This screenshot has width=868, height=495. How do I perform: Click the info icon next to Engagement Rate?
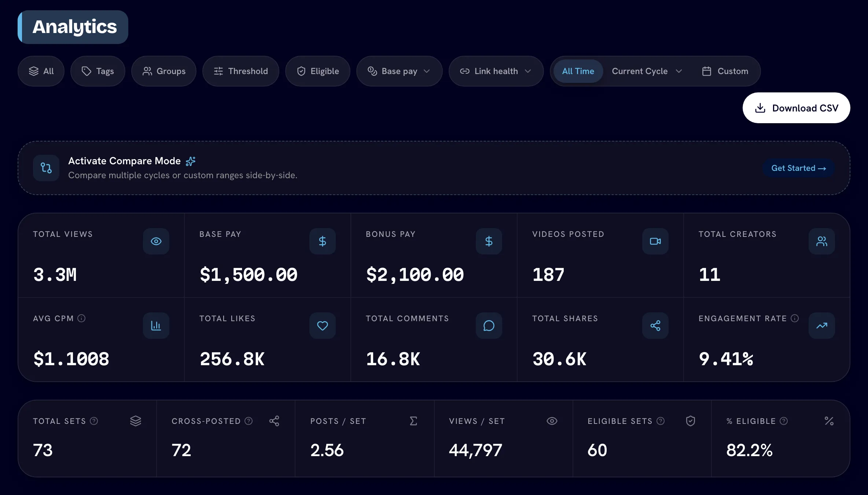point(795,318)
